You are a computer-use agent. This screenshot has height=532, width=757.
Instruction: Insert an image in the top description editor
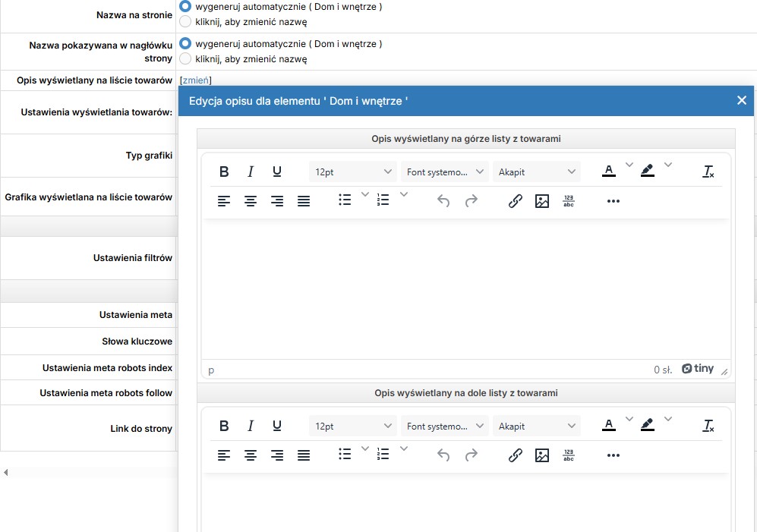tap(541, 201)
